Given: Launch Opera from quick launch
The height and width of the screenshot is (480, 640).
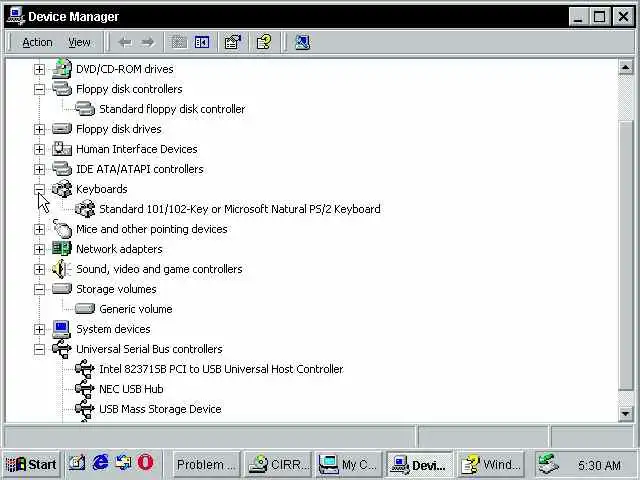Looking at the screenshot, I should pyautogui.click(x=146, y=463).
